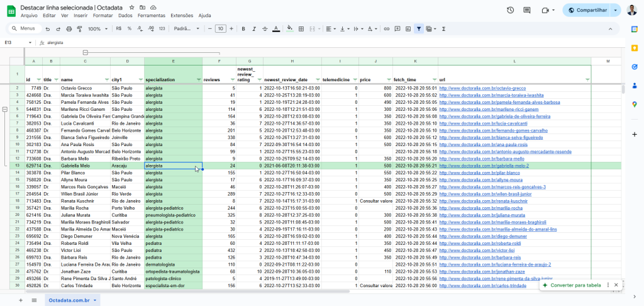Click the undo icon in toolbar
644x306 pixels.
click(x=48, y=29)
